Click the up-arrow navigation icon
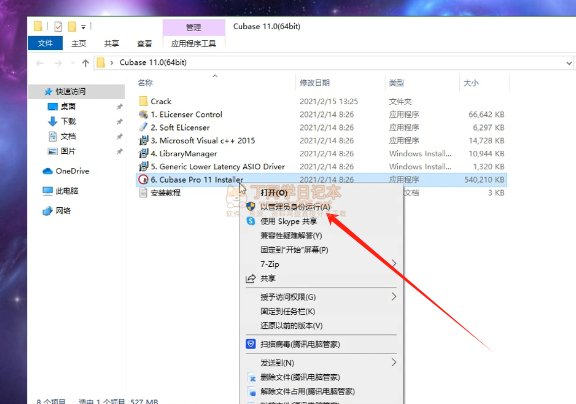 pyautogui.click(x=85, y=63)
